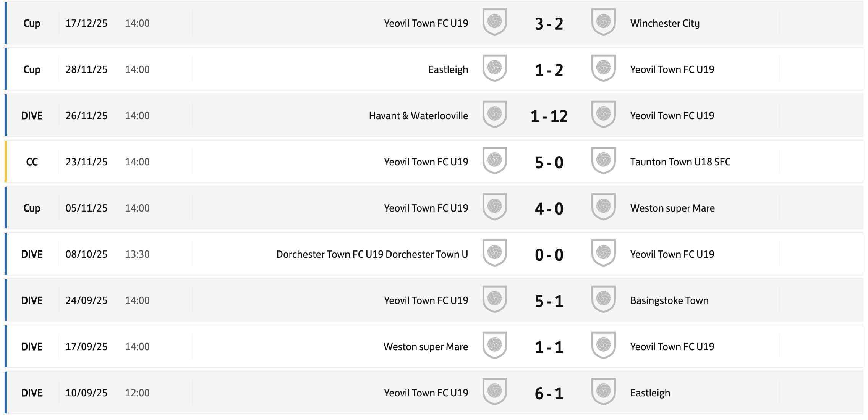
Task: Open the 0 - 0 Dorchester match score
Action: [x=549, y=255]
